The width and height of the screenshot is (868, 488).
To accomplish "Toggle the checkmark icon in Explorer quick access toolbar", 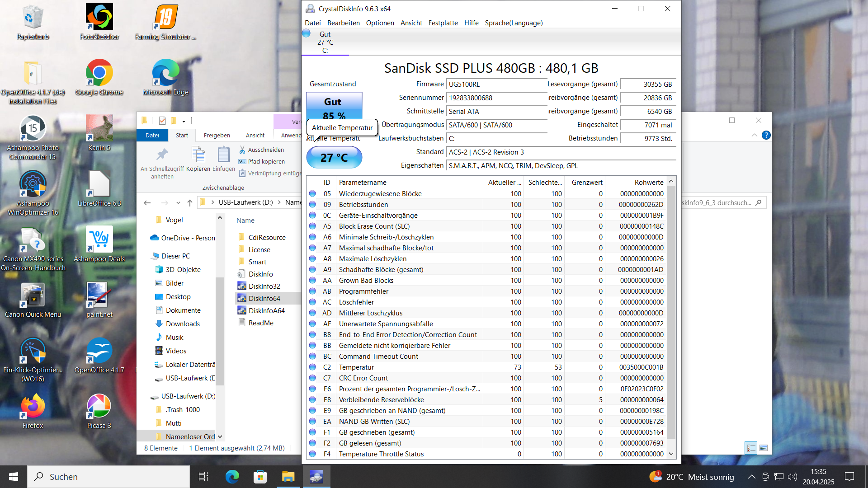I will tap(162, 121).
